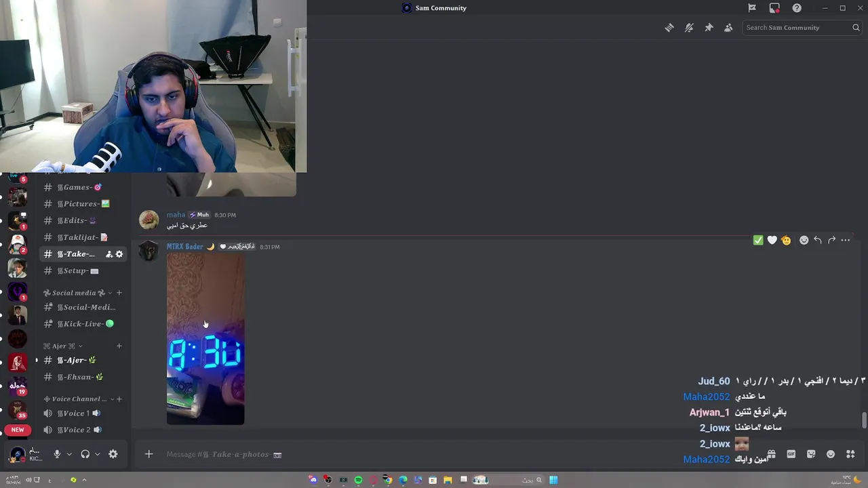Open the Threads icon in the channel header
This screenshot has width=868, height=488.
click(669, 28)
